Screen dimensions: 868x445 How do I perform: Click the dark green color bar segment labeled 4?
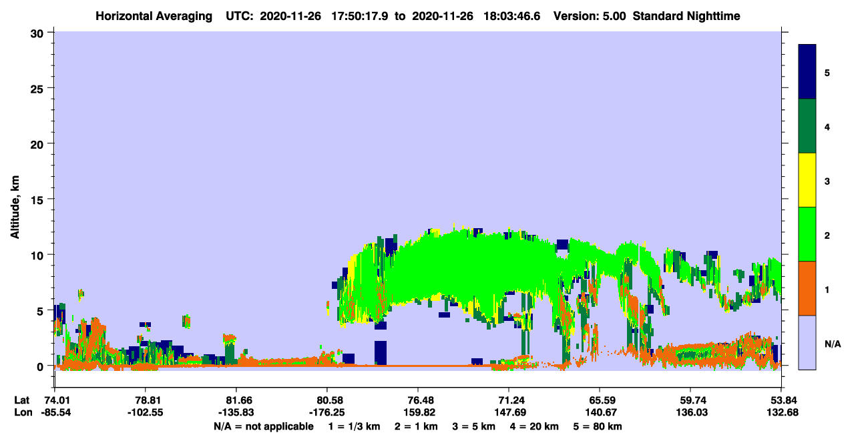click(x=807, y=126)
